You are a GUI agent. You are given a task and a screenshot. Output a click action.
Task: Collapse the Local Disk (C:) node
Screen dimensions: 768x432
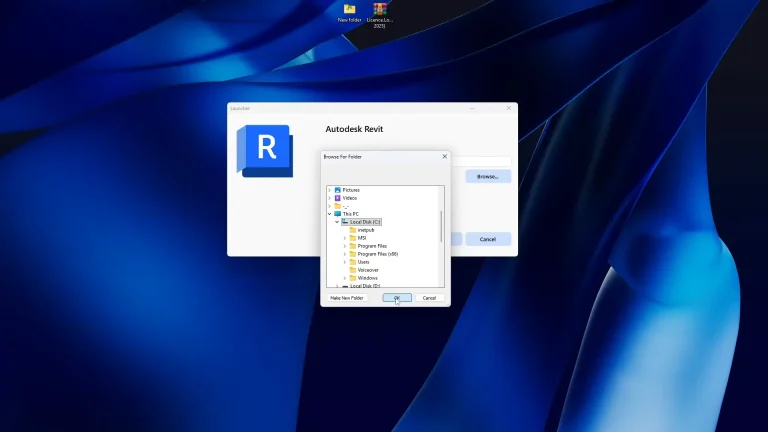[x=337, y=222]
